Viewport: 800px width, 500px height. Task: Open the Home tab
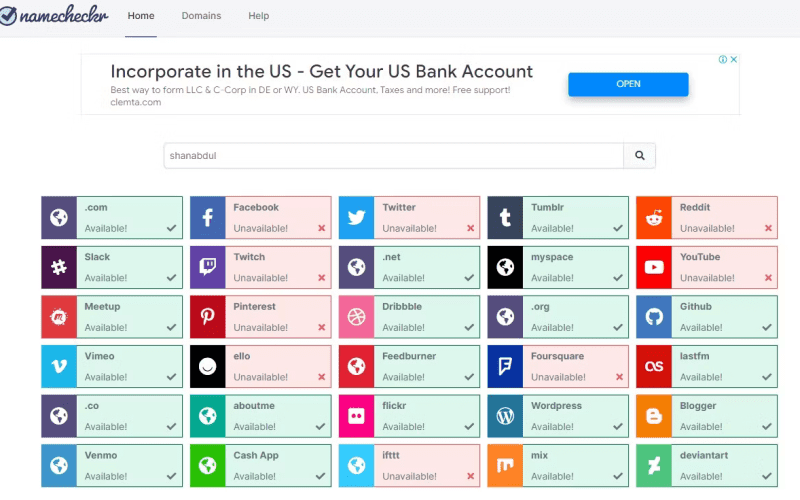tap(141, 16)
